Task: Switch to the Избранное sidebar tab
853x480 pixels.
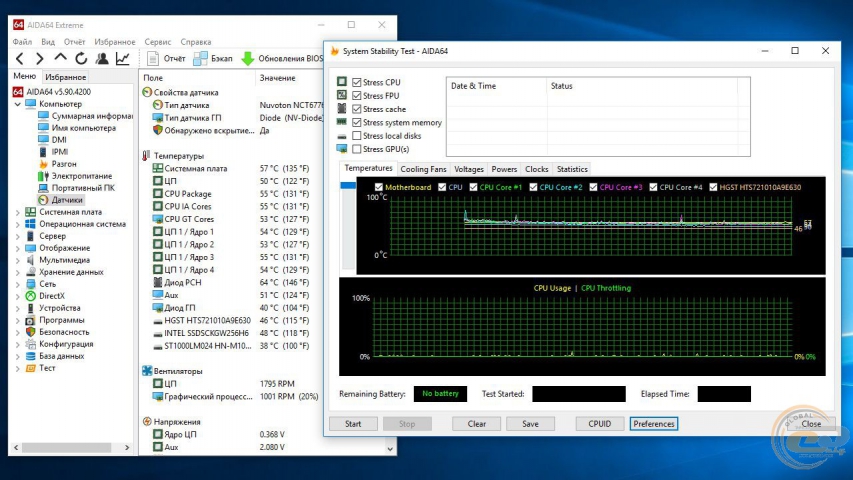Action: [x=66, y=77]
